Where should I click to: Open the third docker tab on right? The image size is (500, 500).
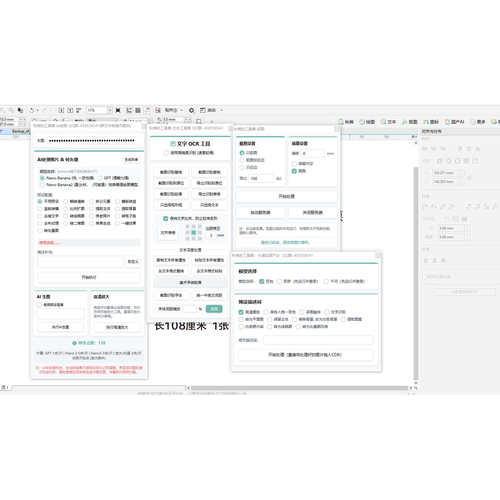[x=388, y=122]
